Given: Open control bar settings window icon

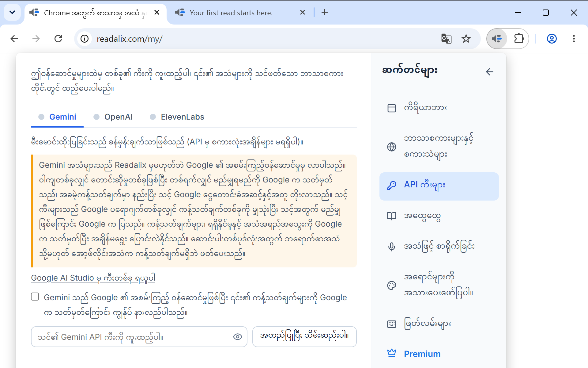Looking at the screenshot, I should tap(392, 108).
